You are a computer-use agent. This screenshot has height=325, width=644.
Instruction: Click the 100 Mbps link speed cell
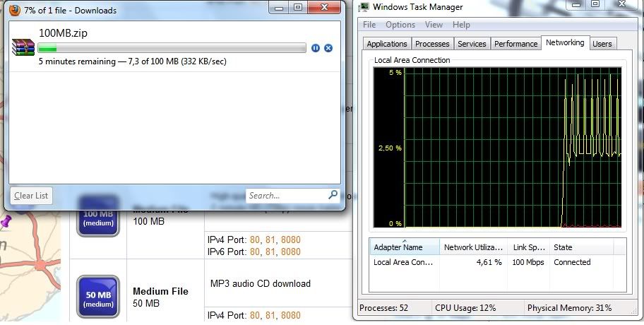528,262
